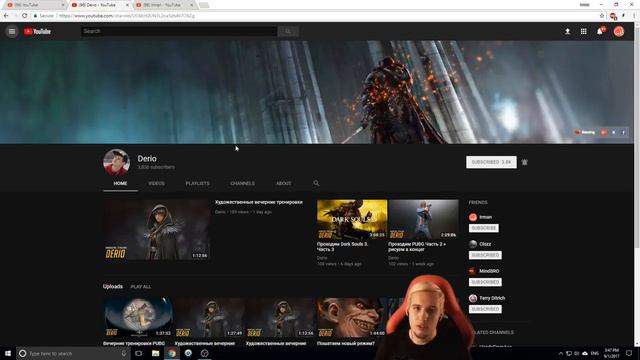Click the Derio channel avatar
The height and width of the screenshot is (360, 640).
click(x=116, y=162)
